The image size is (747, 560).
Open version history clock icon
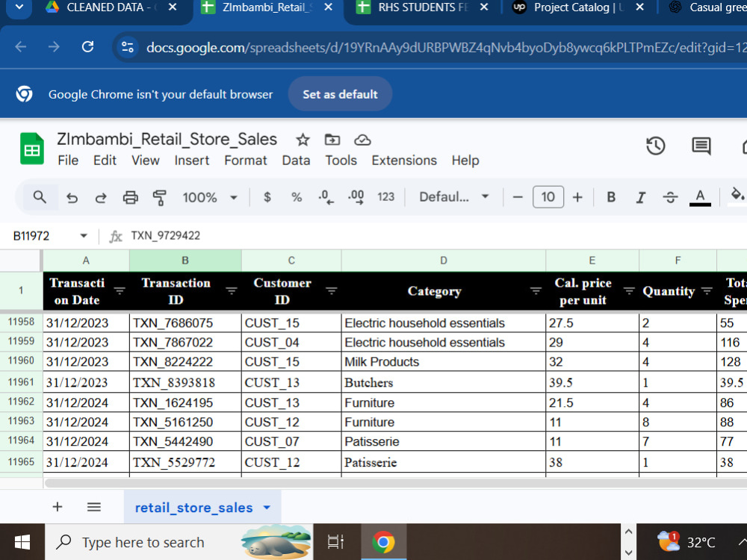click(656, 146)
